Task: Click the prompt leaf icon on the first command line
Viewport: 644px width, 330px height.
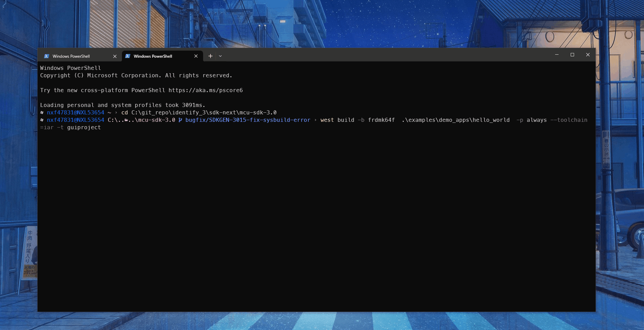Action: [x=42, y=112]
